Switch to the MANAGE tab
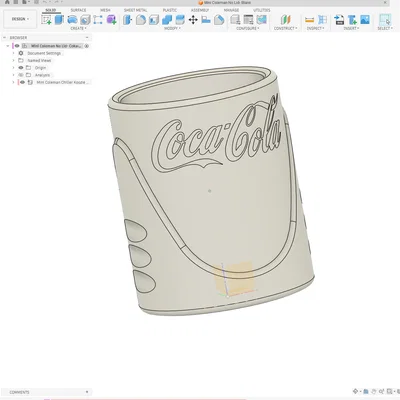 point(231,10)
